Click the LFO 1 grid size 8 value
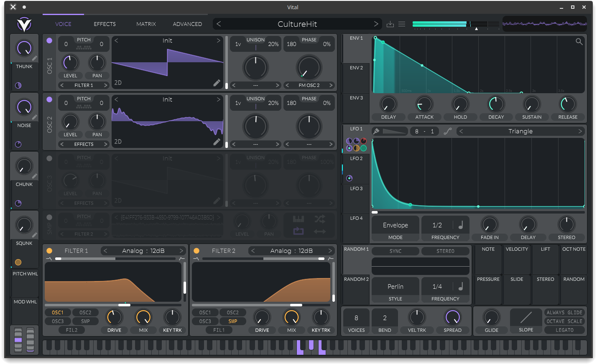597x364 pixels. pyautogui.click(x=416, y=131)
